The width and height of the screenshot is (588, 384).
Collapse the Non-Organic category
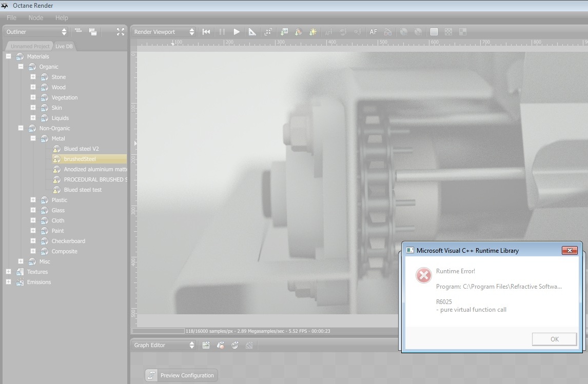pyautogui.click(x=21, y=128)
